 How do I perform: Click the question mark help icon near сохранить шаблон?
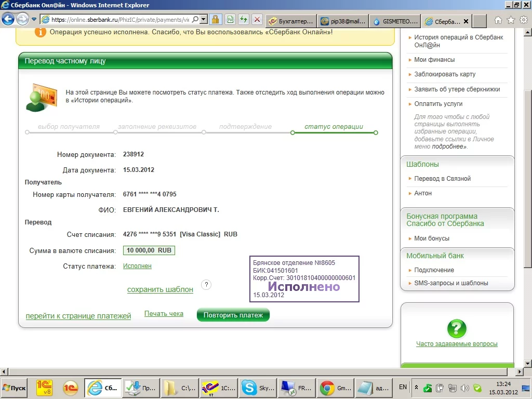click(x=206, y=285)
